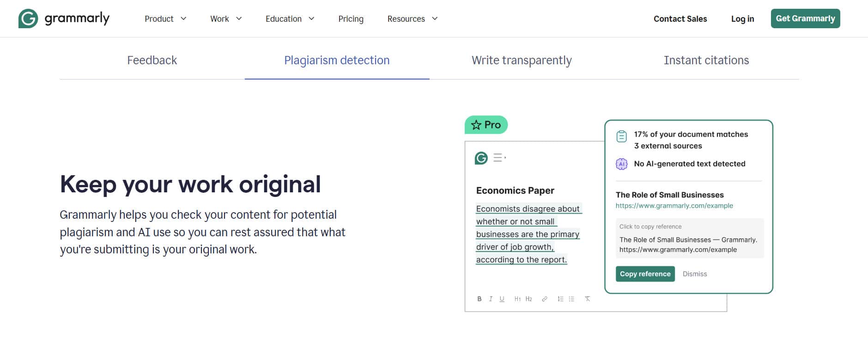Expand the Product dropdown menu

pos(165,19)
